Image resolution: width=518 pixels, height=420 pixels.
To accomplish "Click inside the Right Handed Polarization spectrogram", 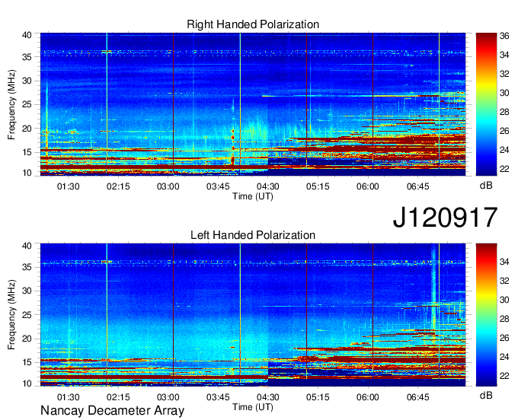I will click(x=253, y=104).
